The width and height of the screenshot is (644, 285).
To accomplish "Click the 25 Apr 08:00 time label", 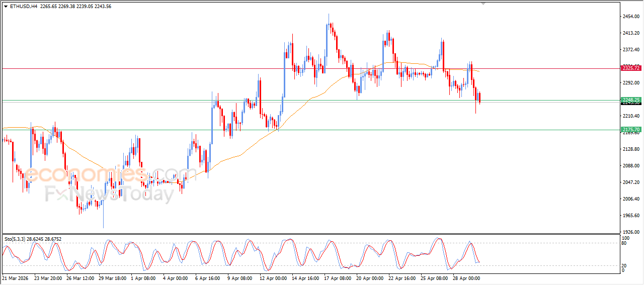I will pos(434,277).
